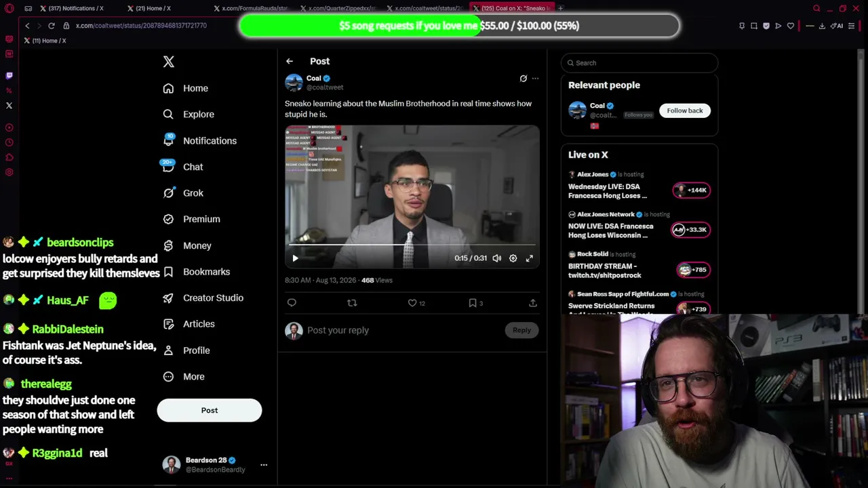
Task: Open Articles in X navigation
Action: (189, 324)
